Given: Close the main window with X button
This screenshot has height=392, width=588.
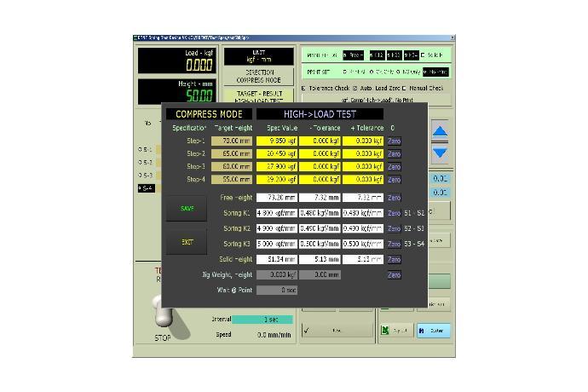Looking at the screenshot, I should [453, 37].
